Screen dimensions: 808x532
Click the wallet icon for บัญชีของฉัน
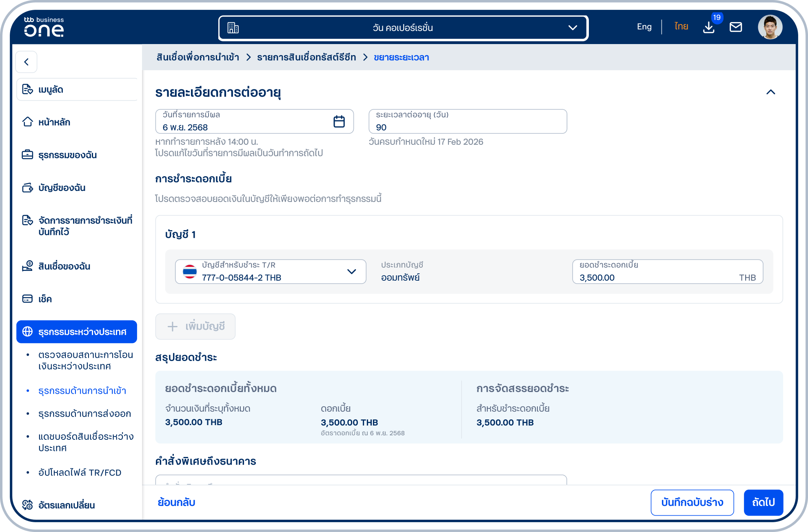pyautogui.click(x=27, y=188)
